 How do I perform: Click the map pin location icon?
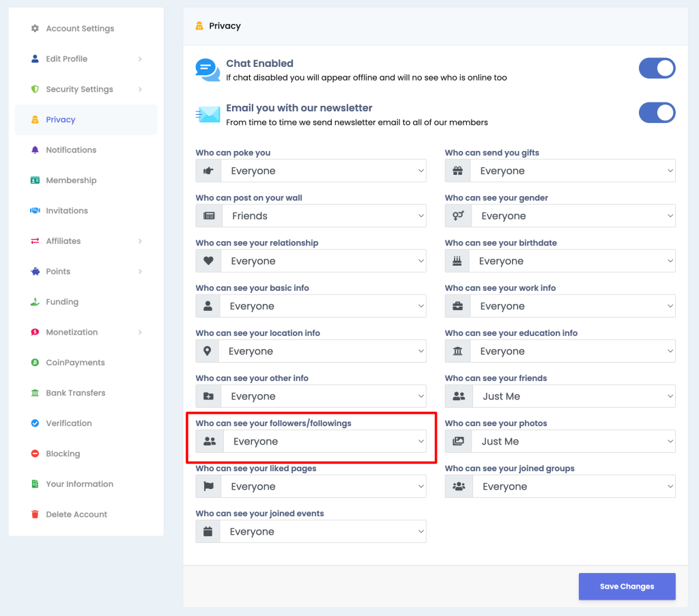coord(208,350)
